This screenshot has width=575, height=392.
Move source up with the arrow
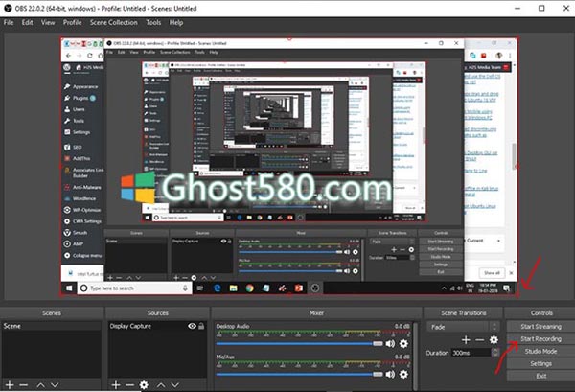(161, 385)
